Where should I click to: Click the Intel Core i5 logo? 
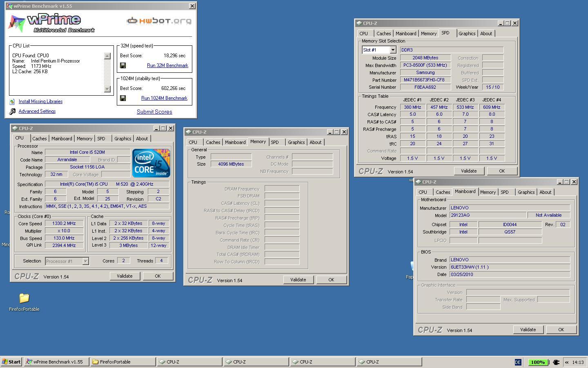(x=151, y=163)
